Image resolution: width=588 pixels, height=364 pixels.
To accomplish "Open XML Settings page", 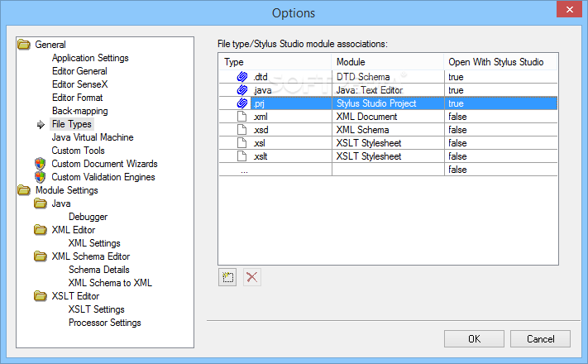I will coord(94,243).
